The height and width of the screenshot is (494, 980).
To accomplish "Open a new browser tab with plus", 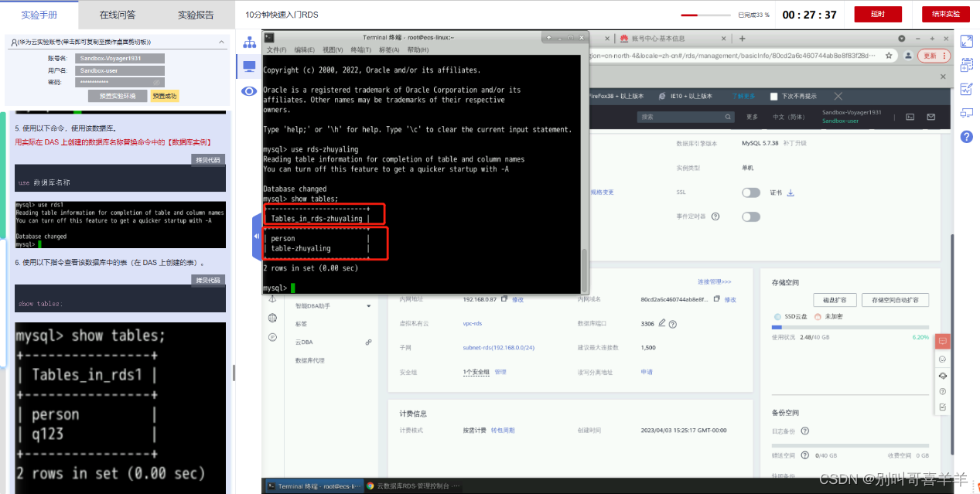I will click(742, 39).
